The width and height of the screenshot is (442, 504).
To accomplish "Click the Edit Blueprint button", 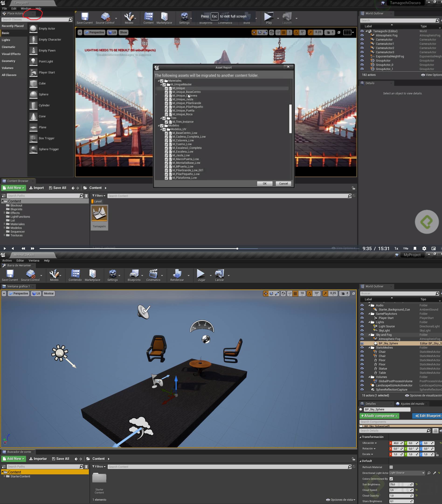I will pyautogui.click(x=428, y=416).
